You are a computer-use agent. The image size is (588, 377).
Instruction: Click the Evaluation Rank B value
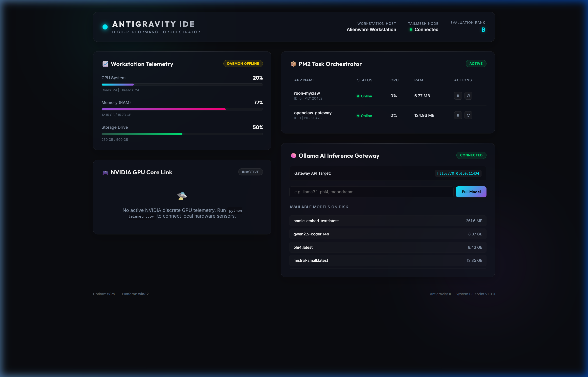(483, 30)
